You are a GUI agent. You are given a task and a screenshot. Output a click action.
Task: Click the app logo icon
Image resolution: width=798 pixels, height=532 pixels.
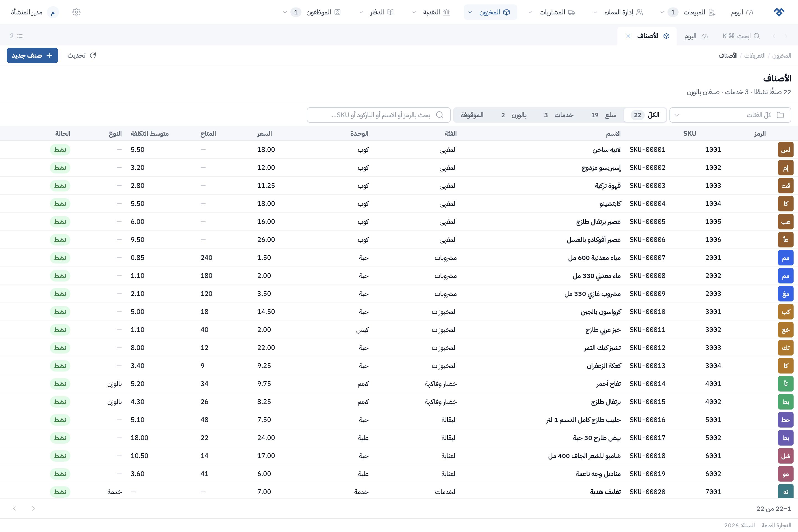click(779, 12)
